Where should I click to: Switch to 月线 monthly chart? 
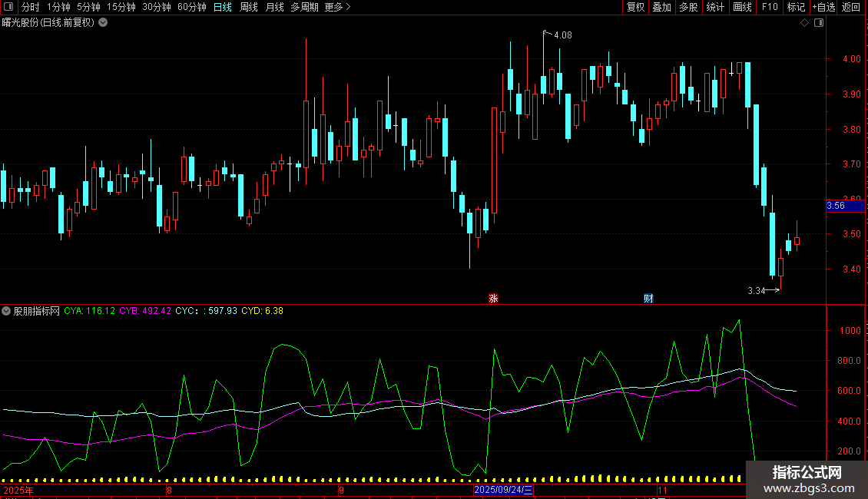[274, 7]
